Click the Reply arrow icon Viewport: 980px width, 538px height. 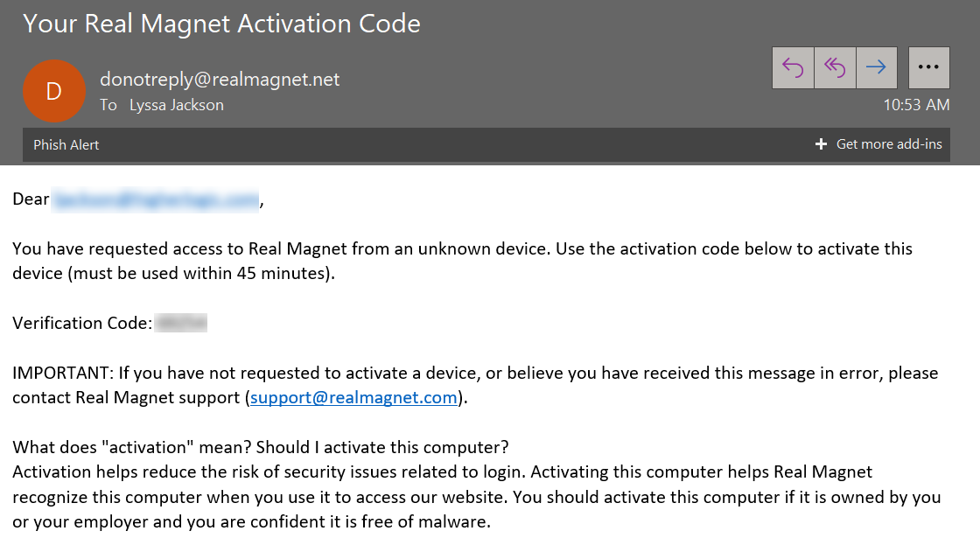[793, 67]
